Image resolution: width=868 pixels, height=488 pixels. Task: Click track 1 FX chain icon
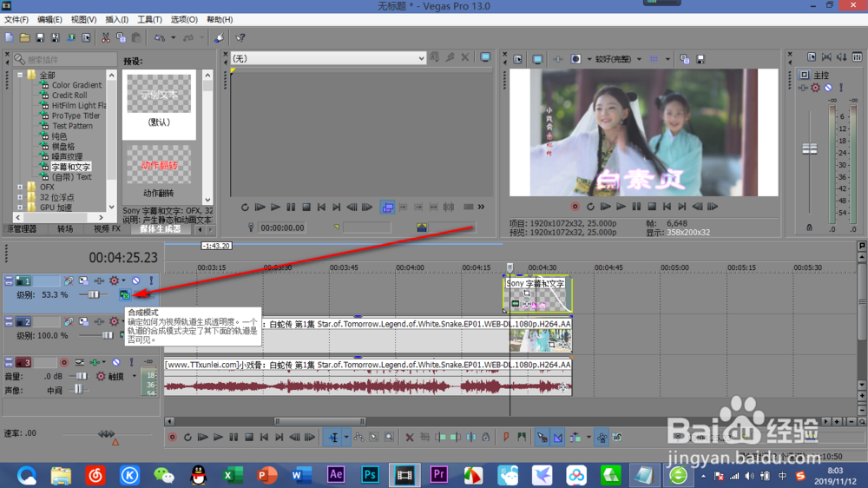click(99, 280)
